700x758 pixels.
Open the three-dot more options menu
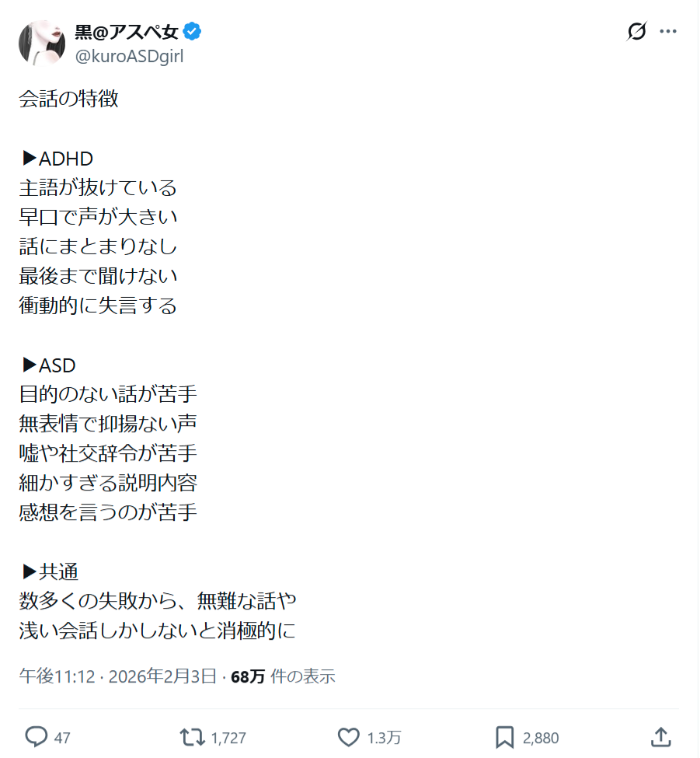(x=668, y=31)
